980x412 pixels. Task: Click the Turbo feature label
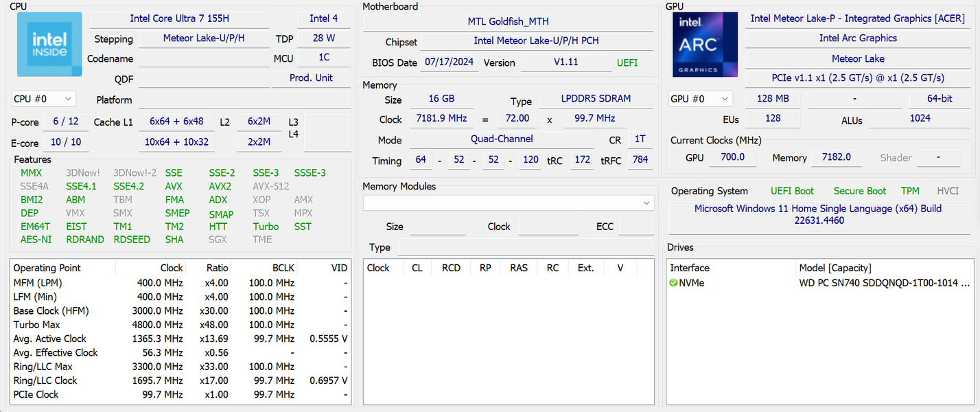coord(266,227)
